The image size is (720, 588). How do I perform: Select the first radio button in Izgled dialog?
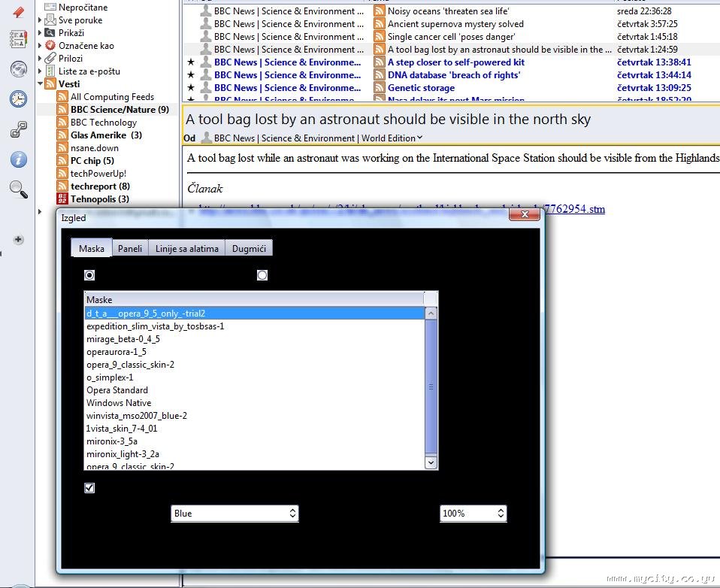click(x=89, y=275)
